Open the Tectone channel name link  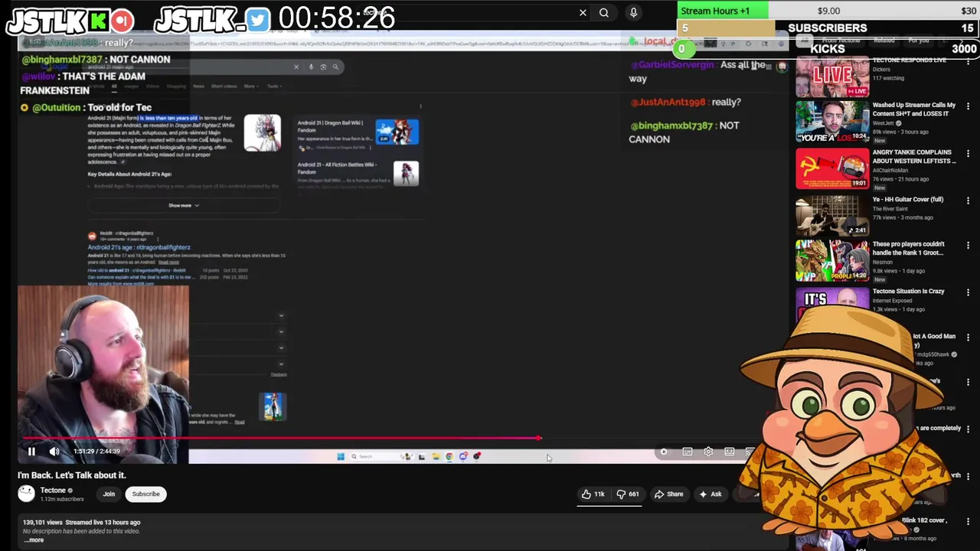coord(53,491)
